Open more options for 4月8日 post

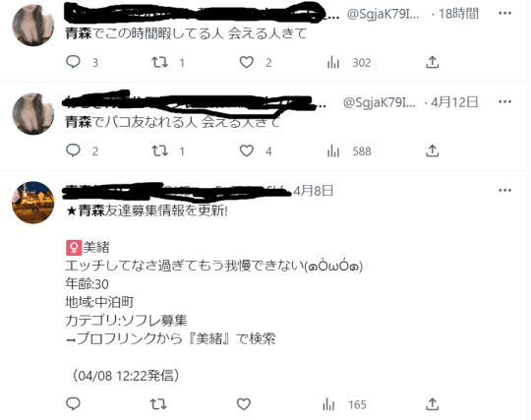pos(504,190)
